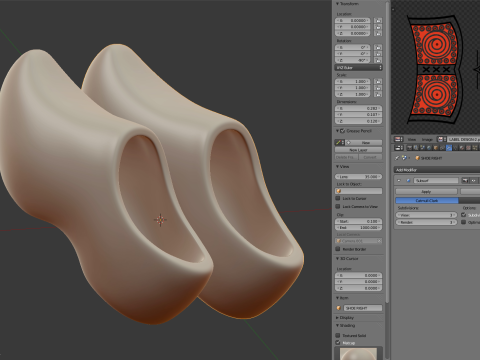Click the SHOE RIGHT item name field

[x=363, y=308]
